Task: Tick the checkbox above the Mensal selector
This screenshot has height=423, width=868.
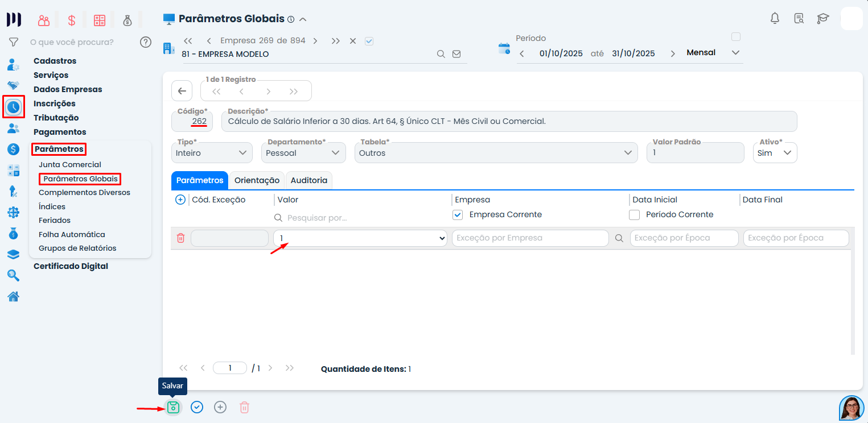Action: pyautogui.click(x=736, y=37)
